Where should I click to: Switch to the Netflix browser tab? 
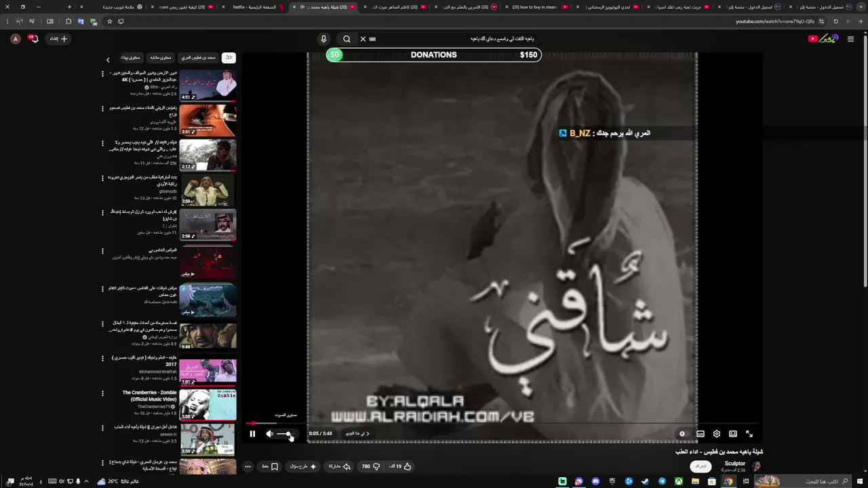click(254, 7)
